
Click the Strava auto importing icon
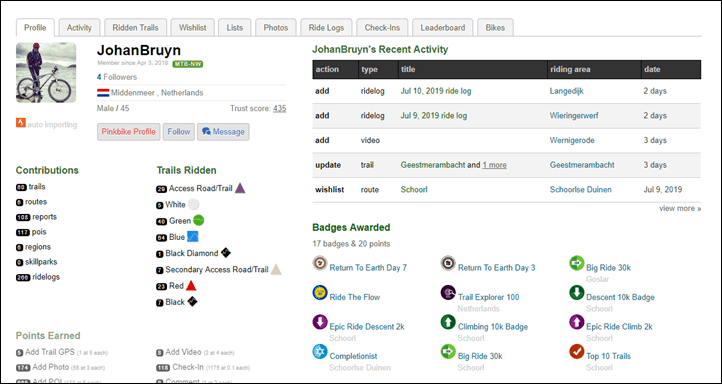[x=21, y=122]
